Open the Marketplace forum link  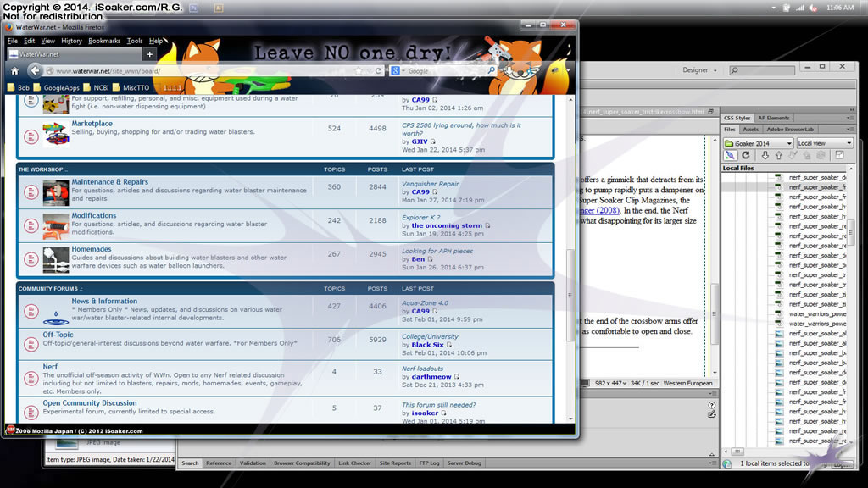click(x=92, y=124)
